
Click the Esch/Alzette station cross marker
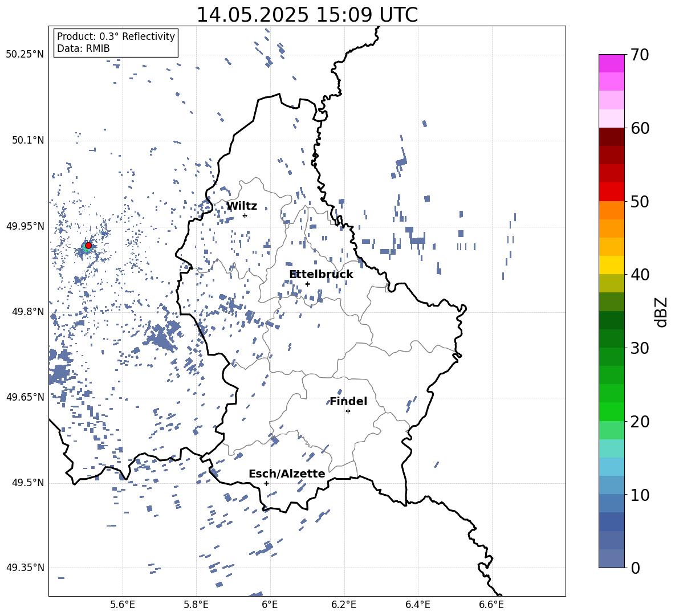[x=266, y=483]
